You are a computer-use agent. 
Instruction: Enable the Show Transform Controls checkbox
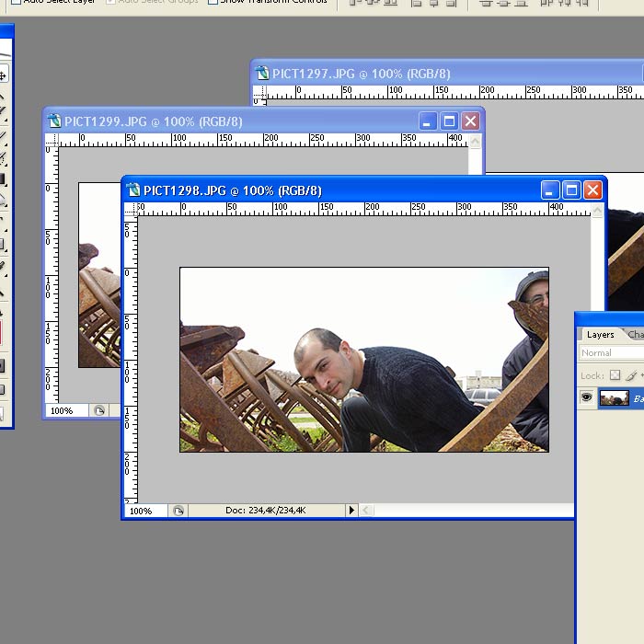click(x=213, y=1)
